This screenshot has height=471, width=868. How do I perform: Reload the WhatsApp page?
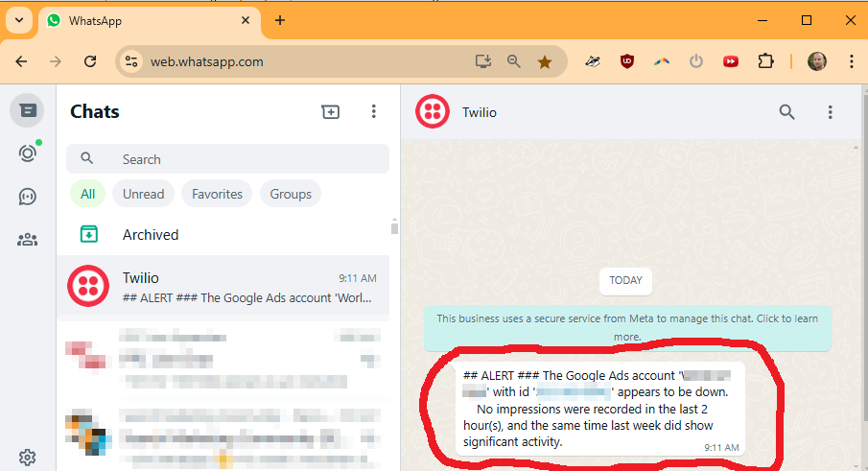(x=90, y=61)
